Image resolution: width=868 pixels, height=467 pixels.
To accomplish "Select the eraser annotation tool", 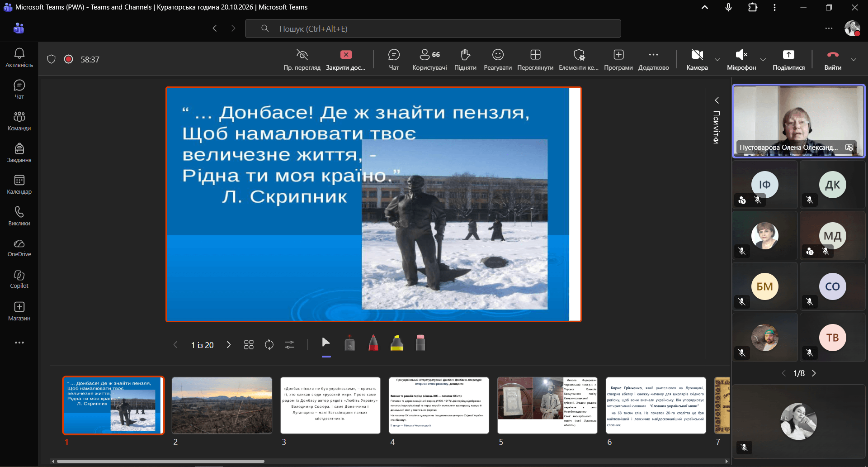I will coord(420,343).
